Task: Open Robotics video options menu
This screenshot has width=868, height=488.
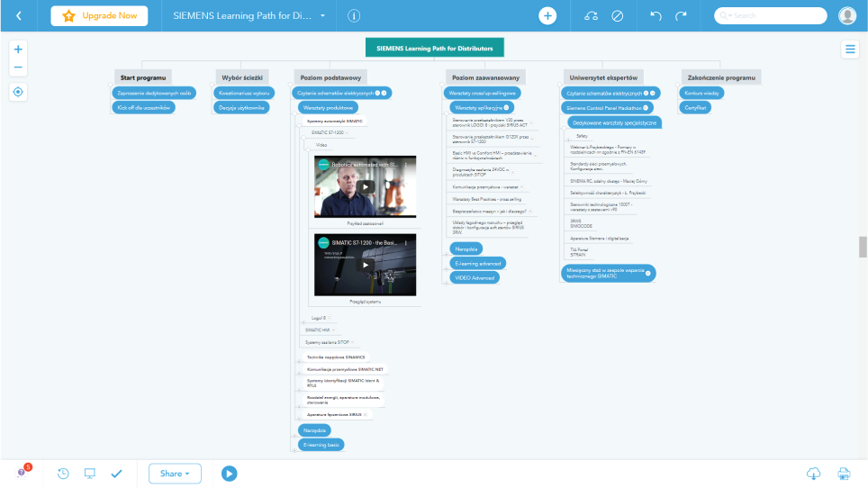Action: 406,165
